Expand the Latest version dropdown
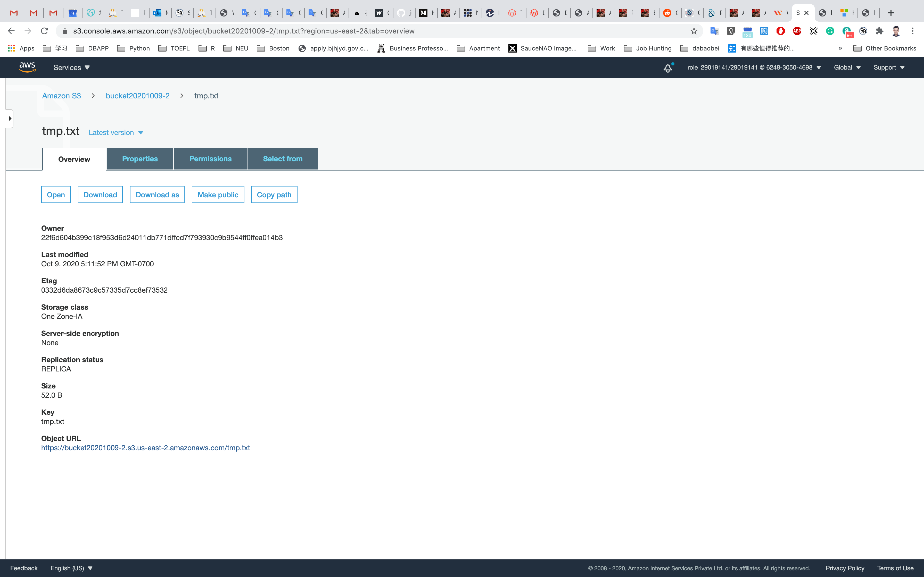Viewport: 924px width, 577px height. point(116,132)
